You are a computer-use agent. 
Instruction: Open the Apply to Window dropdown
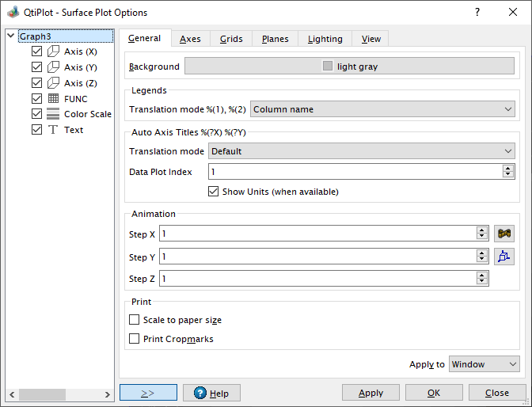(484, 364)
